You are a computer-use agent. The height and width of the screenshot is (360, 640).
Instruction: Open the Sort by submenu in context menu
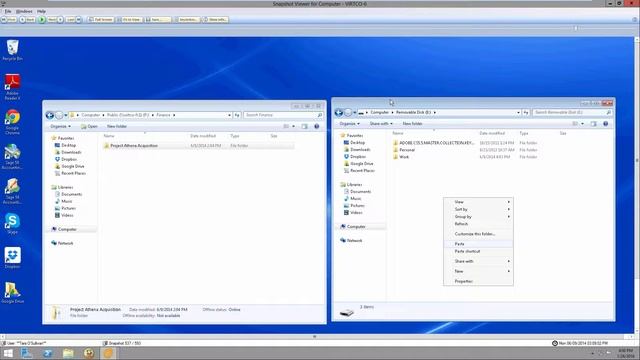click(x=478, y=209)
